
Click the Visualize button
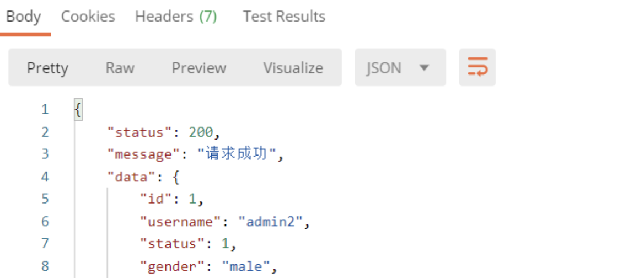point(293,68)
